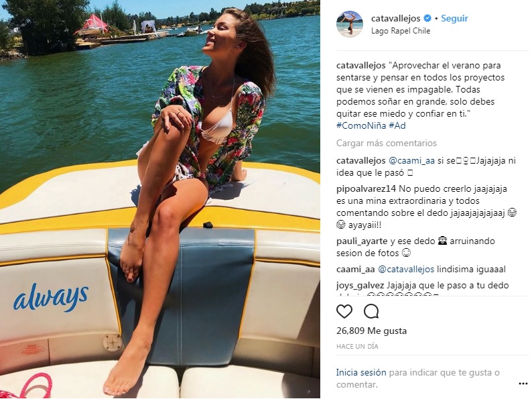532x401 pixels.
Task: Follow the account via Seguir
Action: point(454,18)
